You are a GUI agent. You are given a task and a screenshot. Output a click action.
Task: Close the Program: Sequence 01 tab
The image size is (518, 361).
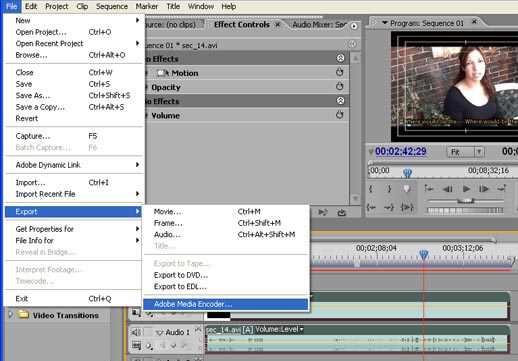pos(474,22)
